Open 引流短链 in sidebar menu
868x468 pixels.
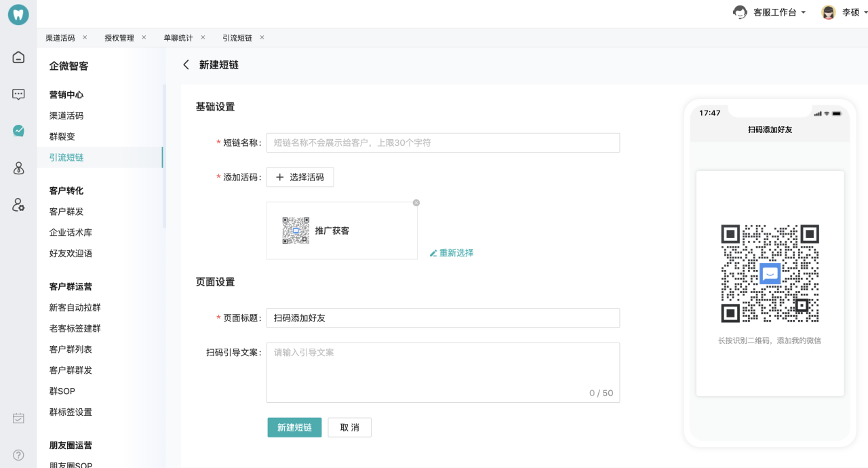[66, 157]
